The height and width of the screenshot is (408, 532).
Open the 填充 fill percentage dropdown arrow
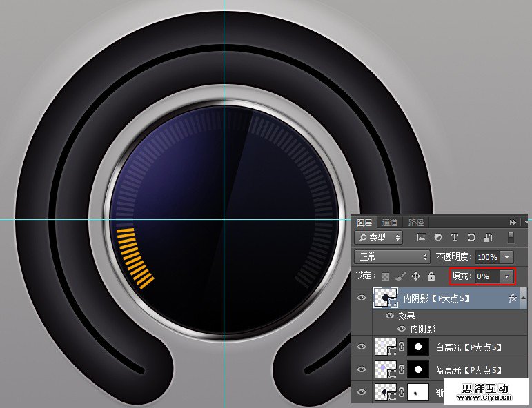pos(508,276)
